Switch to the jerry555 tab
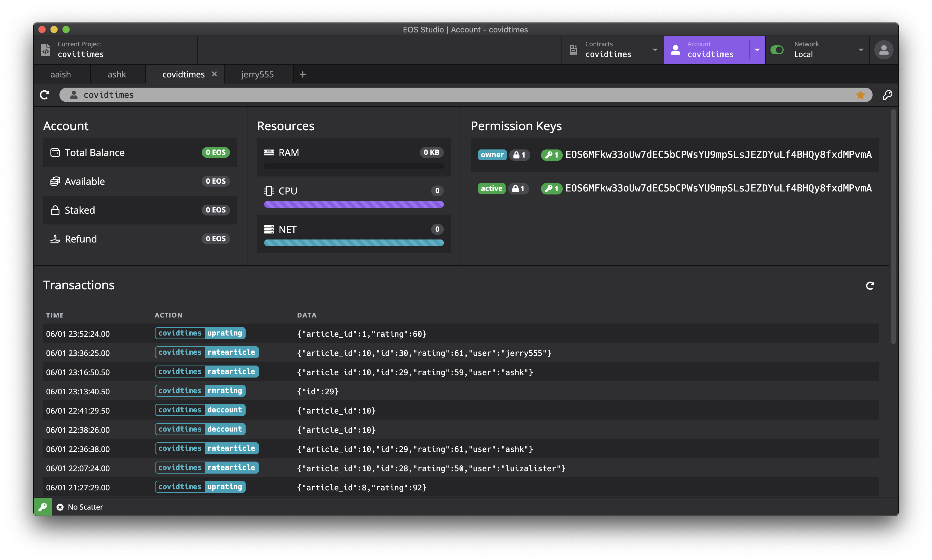This screenshot has width=932, height=560. click(x=257, y=74)
